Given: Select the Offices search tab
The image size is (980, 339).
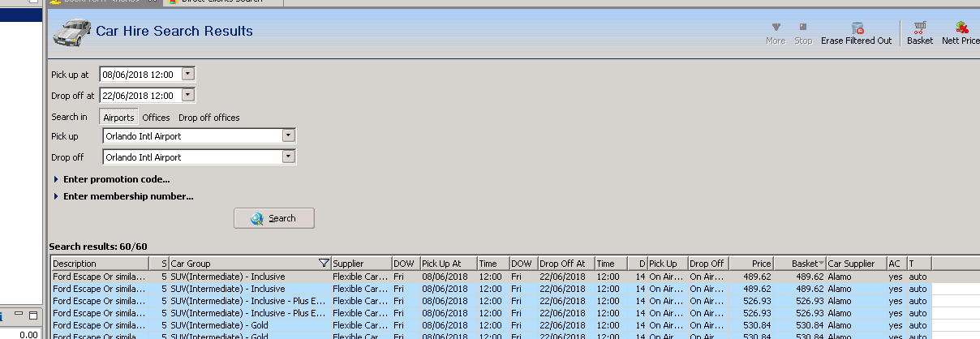Looking at the screenshot, I should (x=157, y=118).
